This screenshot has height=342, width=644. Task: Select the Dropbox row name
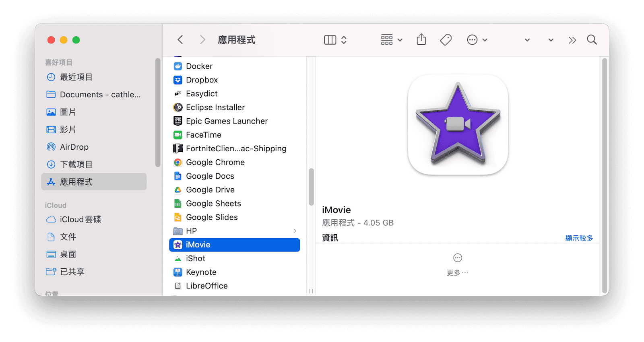202,80
